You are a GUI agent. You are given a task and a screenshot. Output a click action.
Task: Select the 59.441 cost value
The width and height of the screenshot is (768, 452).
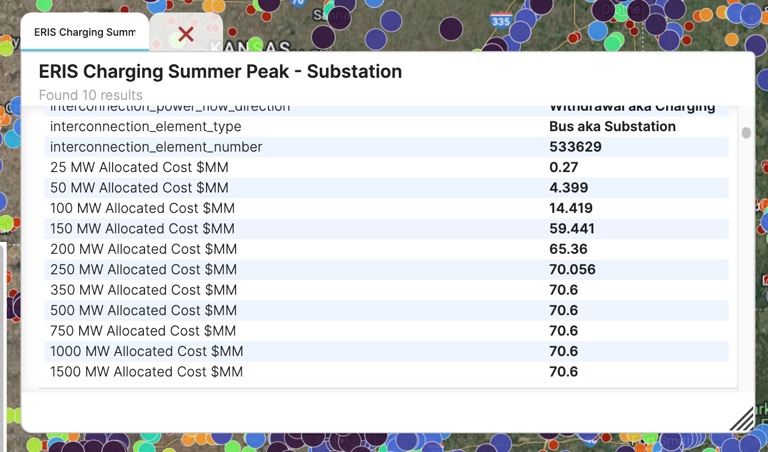pyautogui.click(x=572, y=229)
